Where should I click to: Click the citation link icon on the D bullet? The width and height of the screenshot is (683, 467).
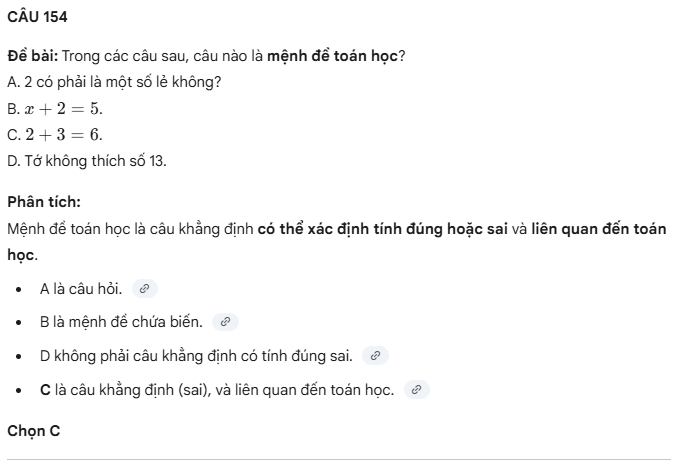tap(375, 355)
